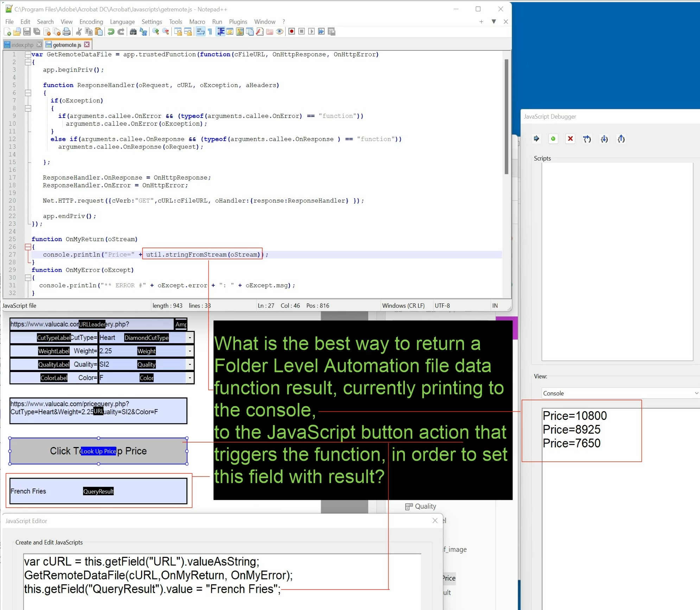Click the Notepad++ vertical scrollbar thumb
Screen dimensions: 700x610
(x=506, y=116)
